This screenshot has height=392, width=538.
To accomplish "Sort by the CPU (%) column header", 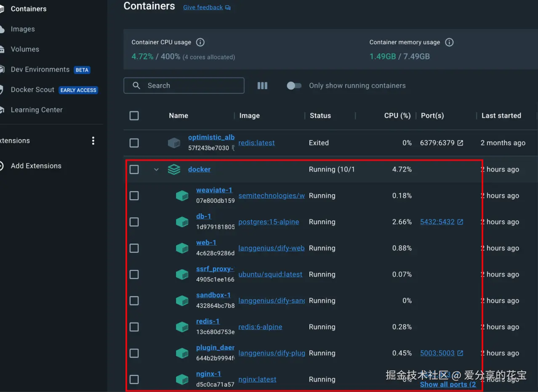I will (397, 116).
